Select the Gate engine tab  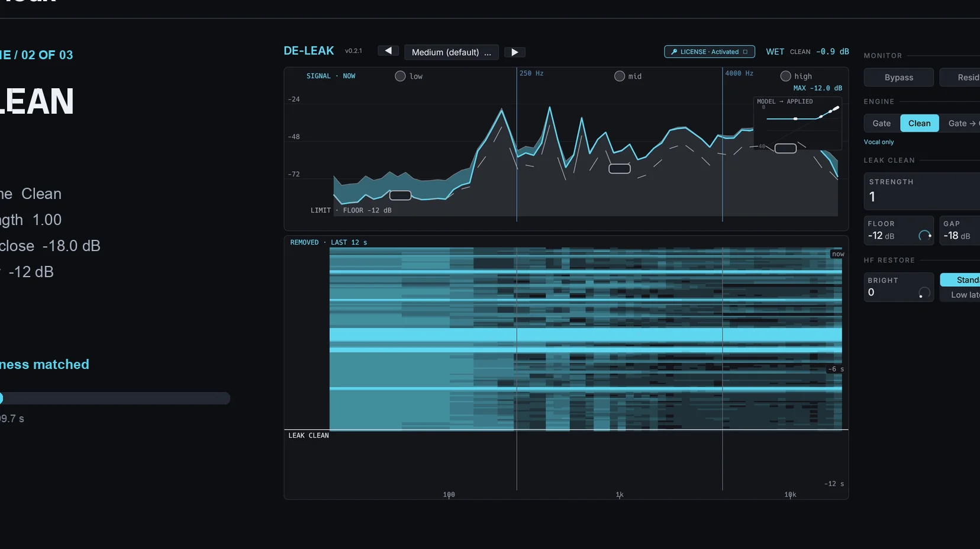(882, 123)
